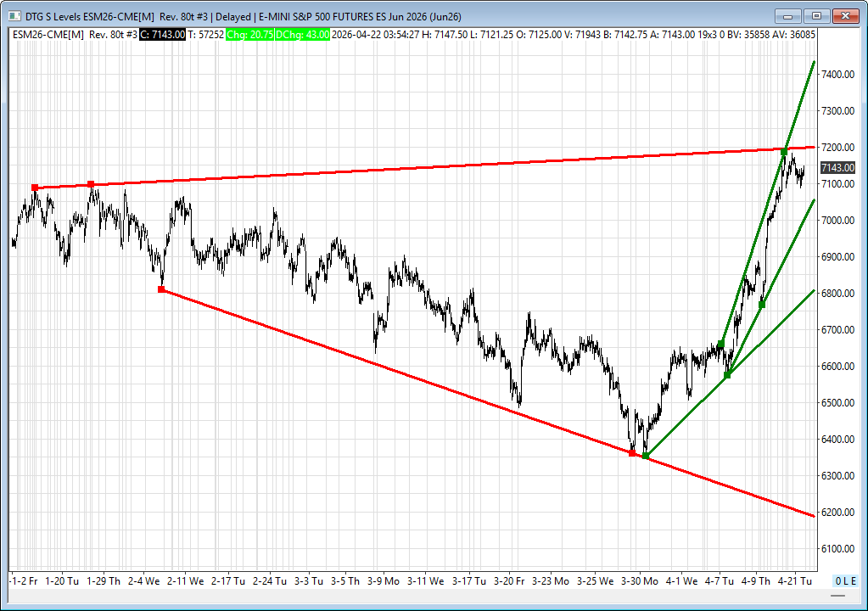Viewport: 868px width, 611px height.
Task: Click green anchor at 4-7 low near 6575
Action: (727, 375)
